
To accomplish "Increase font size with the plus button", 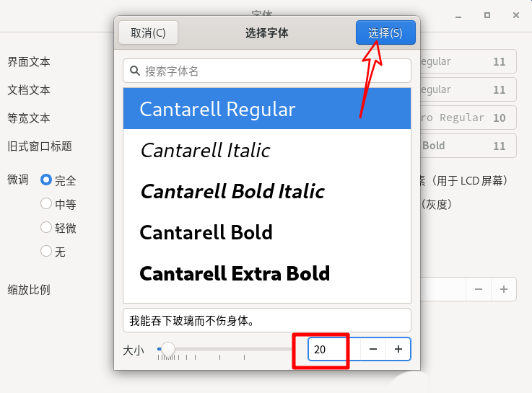I will pos(398,349).
